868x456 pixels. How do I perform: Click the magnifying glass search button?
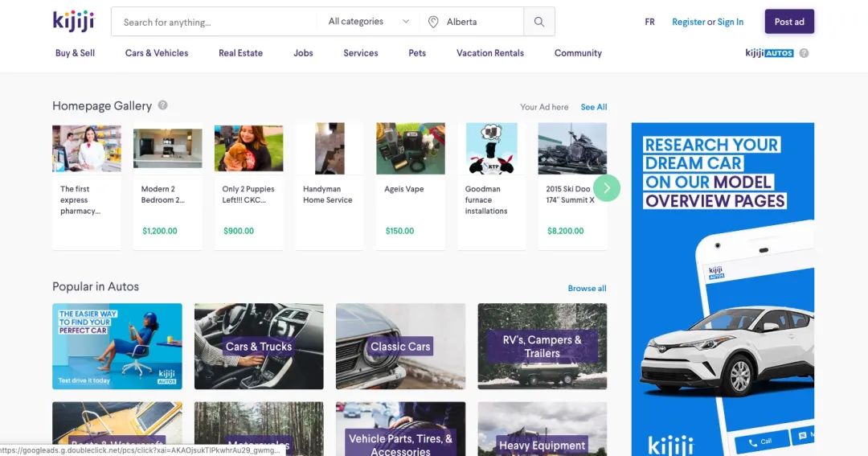tap(539, 22)
